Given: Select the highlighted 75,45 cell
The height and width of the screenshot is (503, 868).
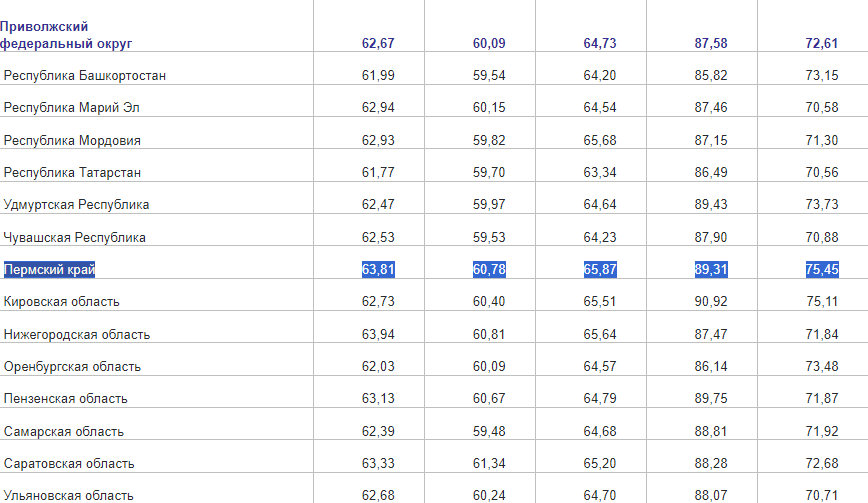Looking at the screenshot, I should 821,270.
